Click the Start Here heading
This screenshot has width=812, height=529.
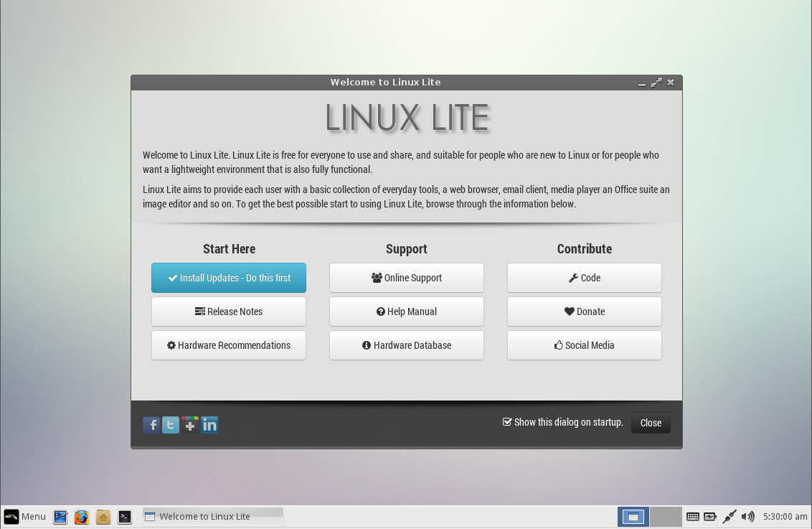click(x=229, y=248)
